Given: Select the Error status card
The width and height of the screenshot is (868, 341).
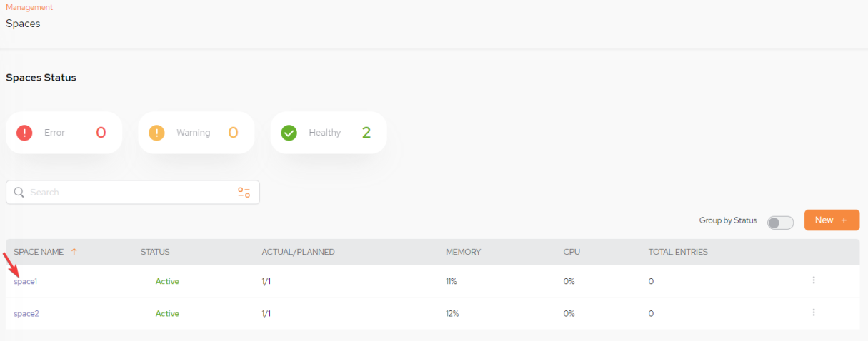Looking at the screenshot, I should click(x=64, y=133).
